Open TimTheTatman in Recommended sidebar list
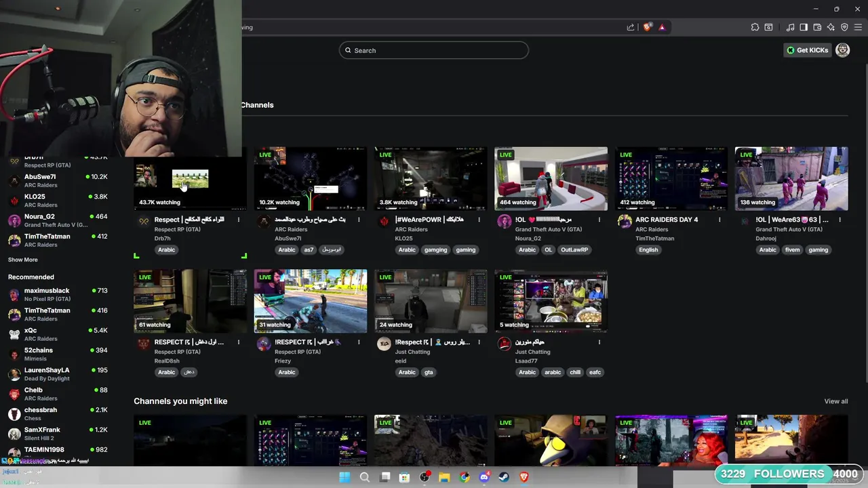868x488 pixels. point(58,314)
